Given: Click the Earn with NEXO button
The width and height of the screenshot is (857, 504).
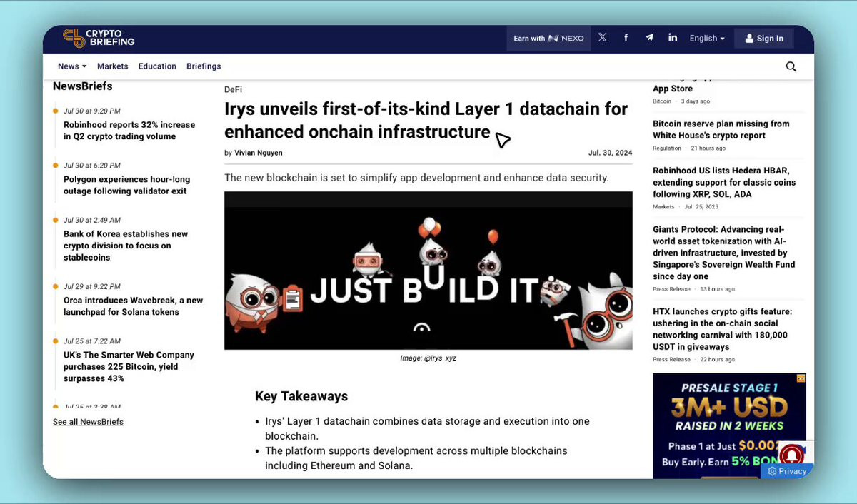Looking at the screenshot, I should click(548, 39).
